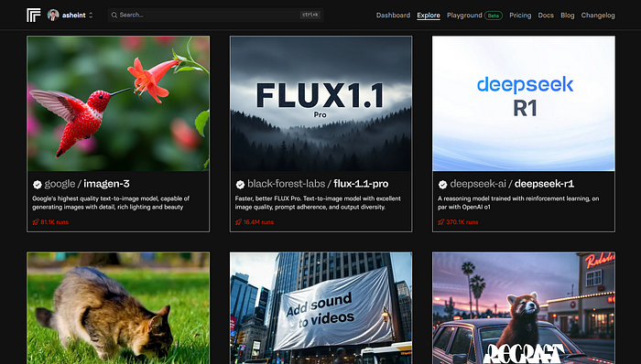Click verified badge next to google
The image size is (641, 364).
(x=38, y=185)
